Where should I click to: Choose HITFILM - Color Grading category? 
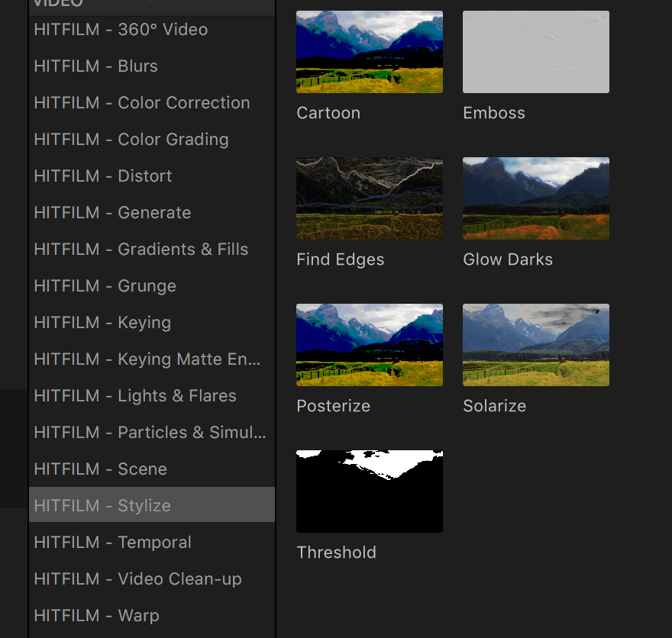pyautogui.click(x=152, y=140)
